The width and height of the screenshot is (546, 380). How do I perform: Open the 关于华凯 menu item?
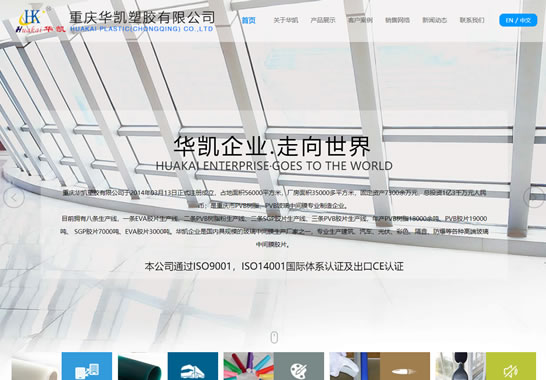point(286,20)
